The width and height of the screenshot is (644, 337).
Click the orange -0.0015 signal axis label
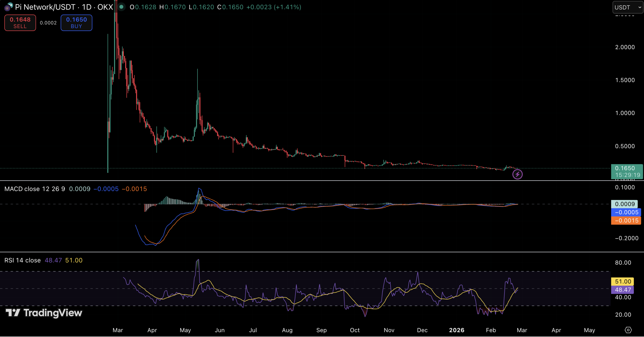pos(626,221)
